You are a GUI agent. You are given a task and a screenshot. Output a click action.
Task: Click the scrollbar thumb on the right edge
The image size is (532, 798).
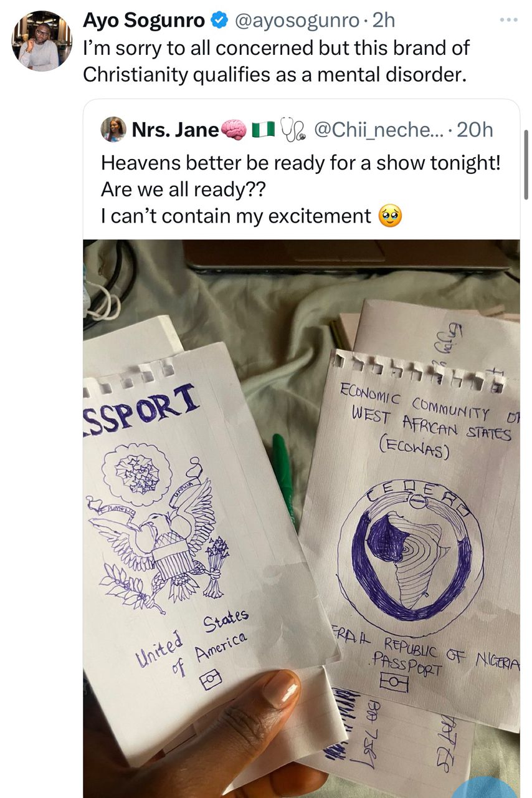(527, 165)
